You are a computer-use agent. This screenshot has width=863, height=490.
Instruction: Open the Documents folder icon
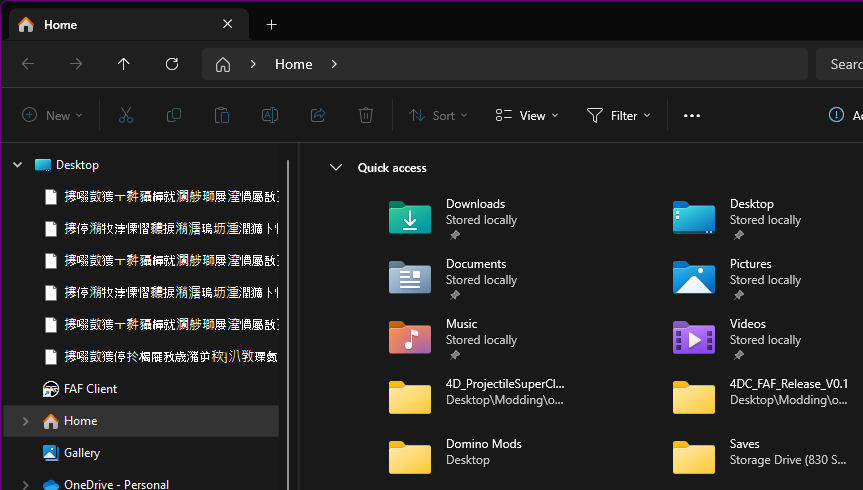(410, 277)
